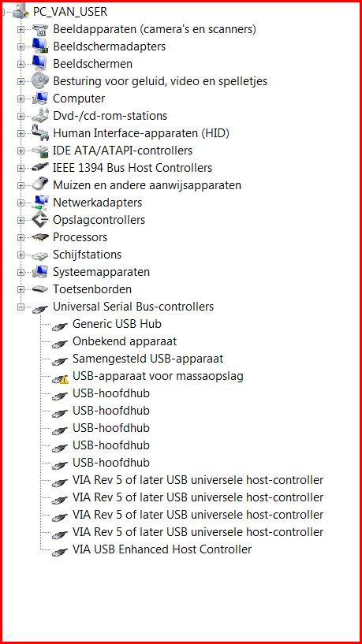This screenshot has height=644, width=362.
Task: Click the Toetsenborden keyboard icon
Action: [x=40, y=289]
